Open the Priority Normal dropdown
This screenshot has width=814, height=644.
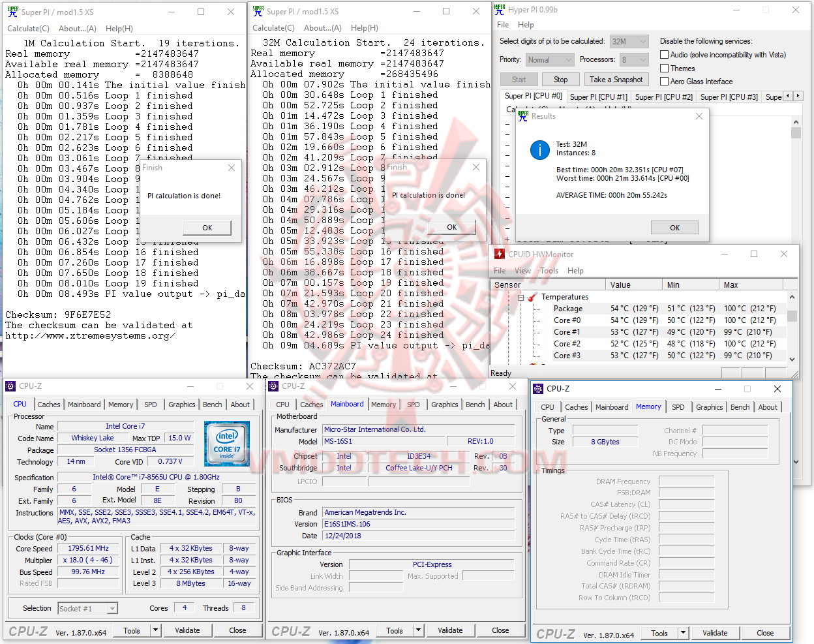point(550,59)
